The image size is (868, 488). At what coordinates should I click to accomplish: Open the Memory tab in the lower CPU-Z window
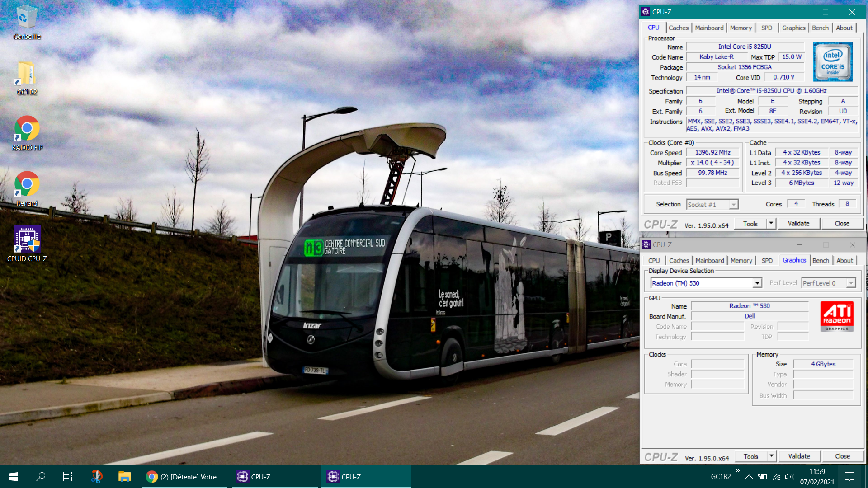tap(741, 261)
